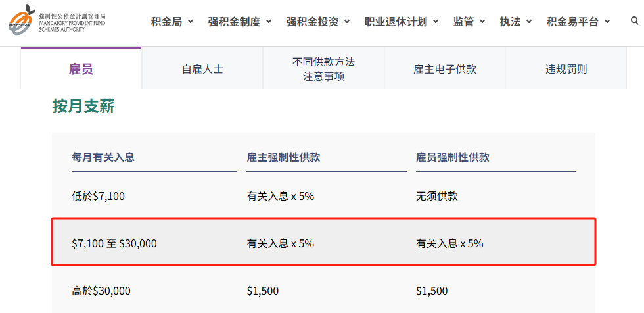The width and height of the screenshot is (644, 313).
Task: Open search with the magnifier icon
Action: point(634,21)
